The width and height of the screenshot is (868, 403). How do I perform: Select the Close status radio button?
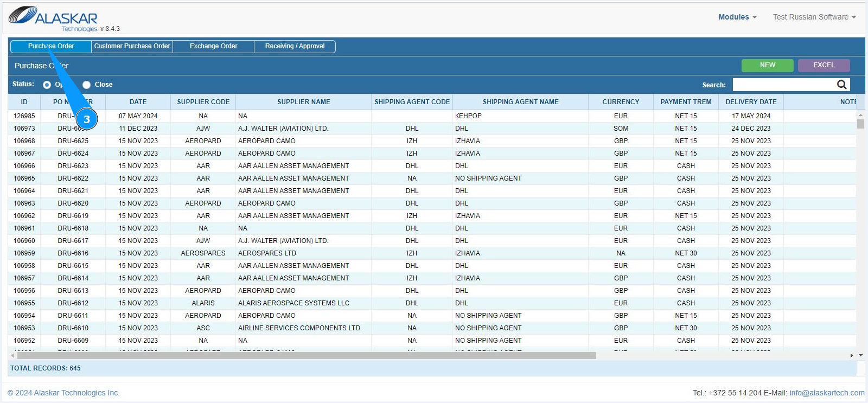click(x=86, y=85)
